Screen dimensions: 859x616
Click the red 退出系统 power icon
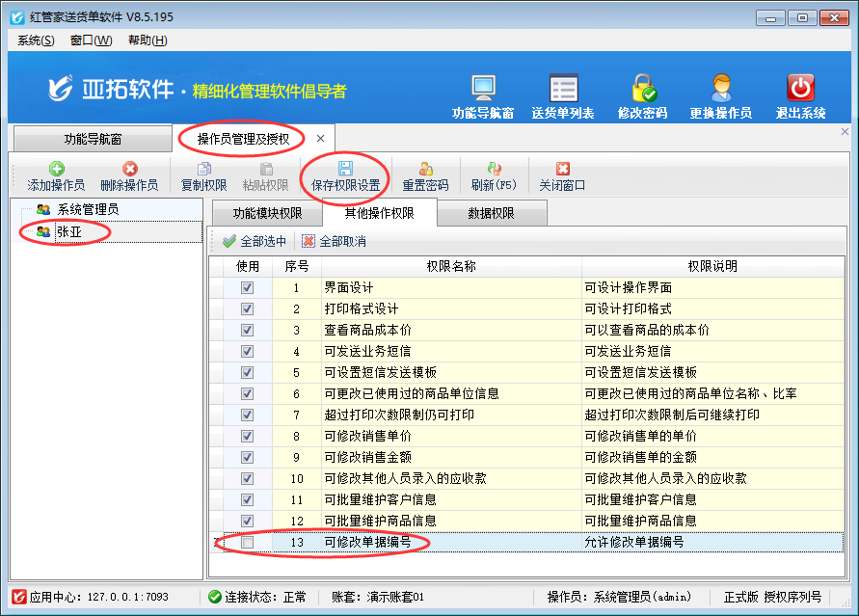[800, 89]
